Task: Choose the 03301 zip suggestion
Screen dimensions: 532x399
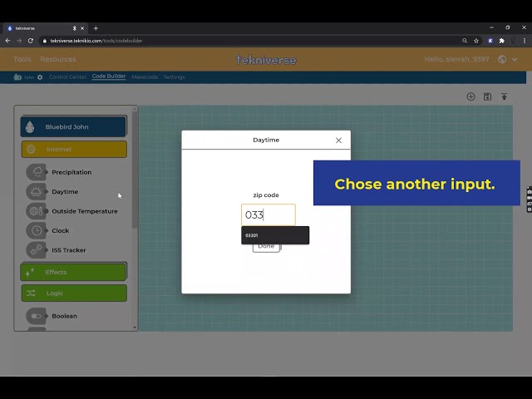Action: coord(275,235)
